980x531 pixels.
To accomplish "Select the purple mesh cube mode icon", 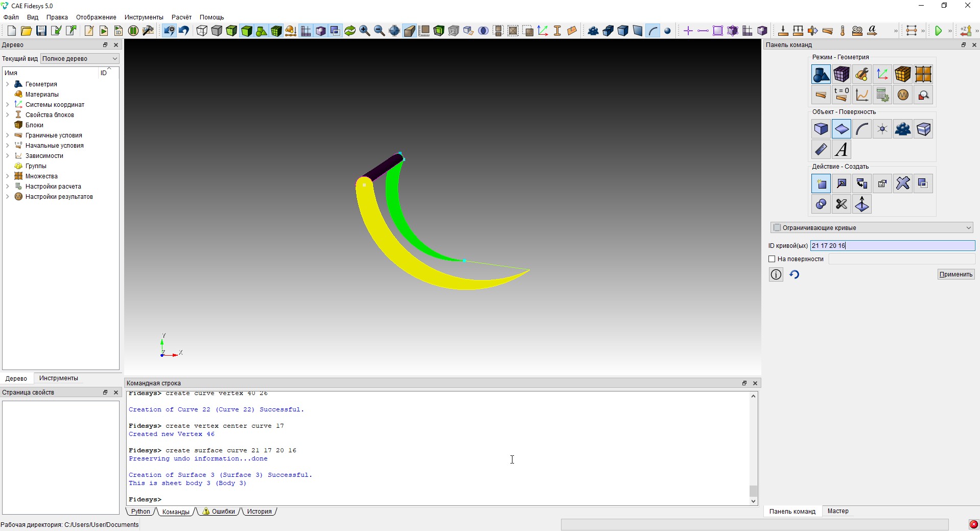I will tap(842, 75).
